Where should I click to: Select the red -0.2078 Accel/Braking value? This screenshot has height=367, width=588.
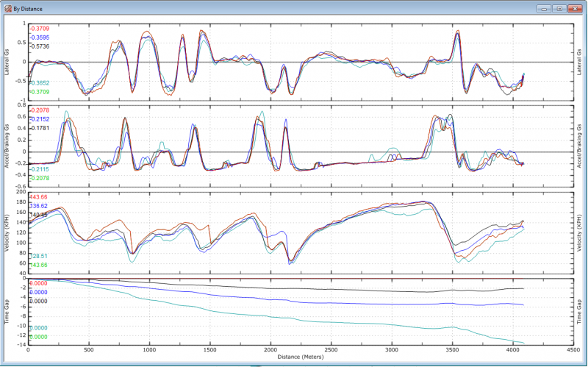(x=40, y=110)
